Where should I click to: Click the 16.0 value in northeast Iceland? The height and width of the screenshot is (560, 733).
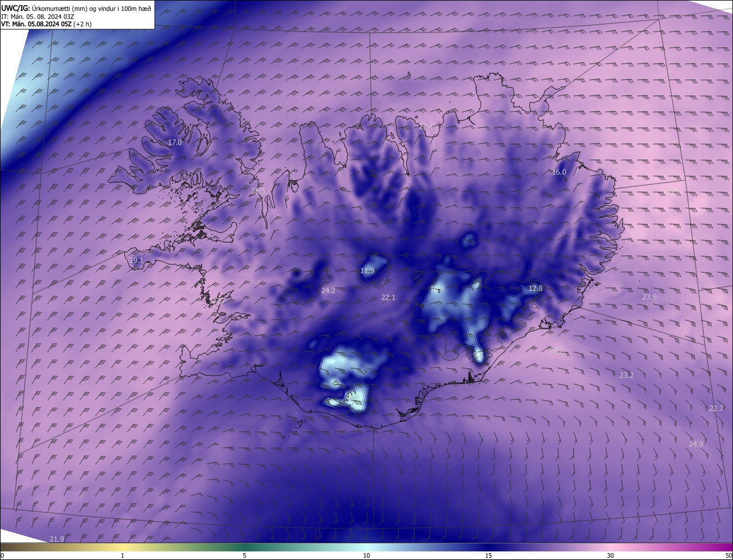(559, 172)
